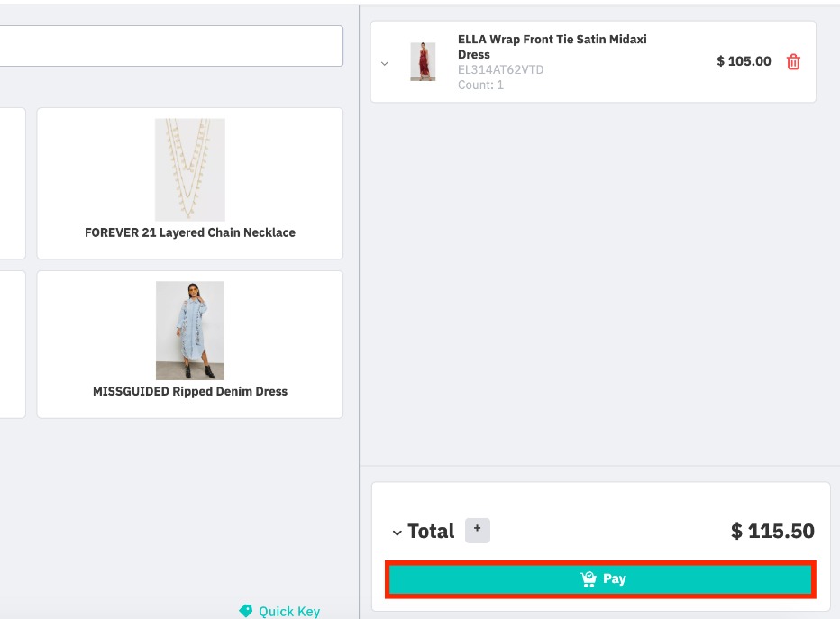Click the MISSGUIDED Ripped Denim Dress name
The height and width of the screenshot is (619, 840).
[189, 392]
